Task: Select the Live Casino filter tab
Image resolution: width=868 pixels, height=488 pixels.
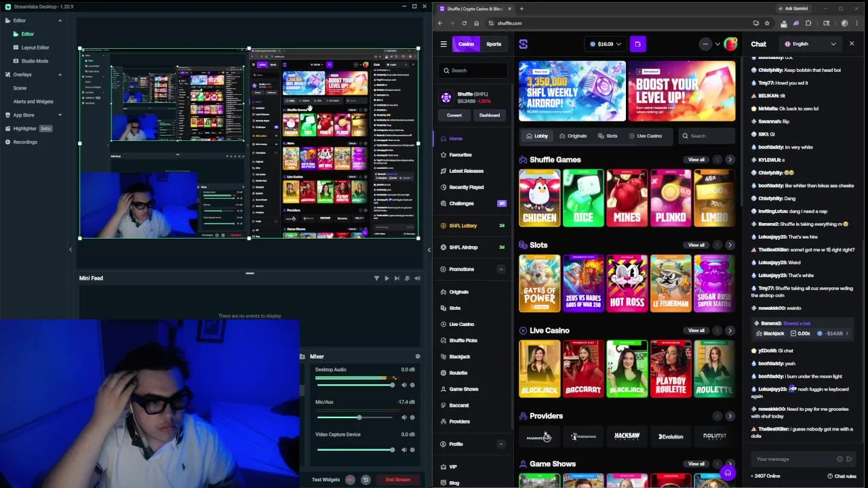Action: tap(645, 136)
